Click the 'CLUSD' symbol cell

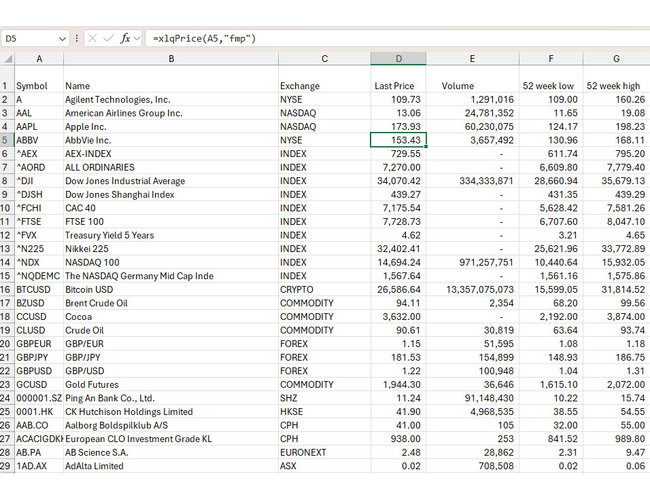pos(39,330)
